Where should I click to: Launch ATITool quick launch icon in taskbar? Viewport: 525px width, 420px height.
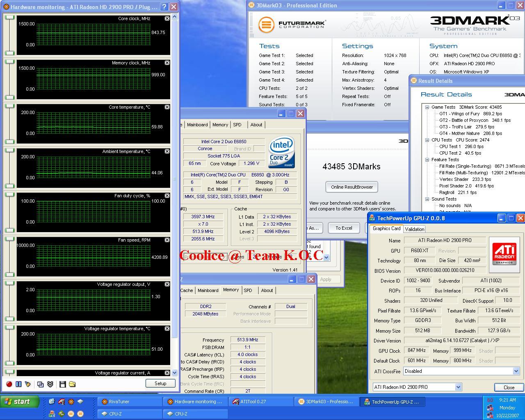62,402
